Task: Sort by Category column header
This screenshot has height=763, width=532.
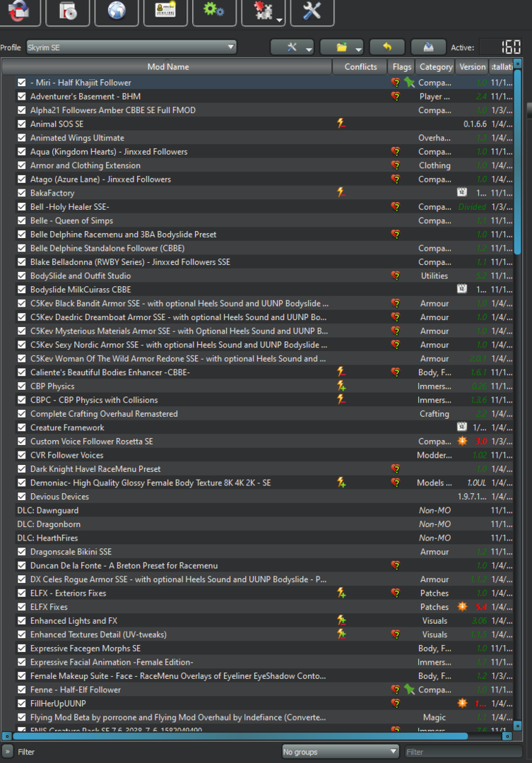Action: [436, 66]
